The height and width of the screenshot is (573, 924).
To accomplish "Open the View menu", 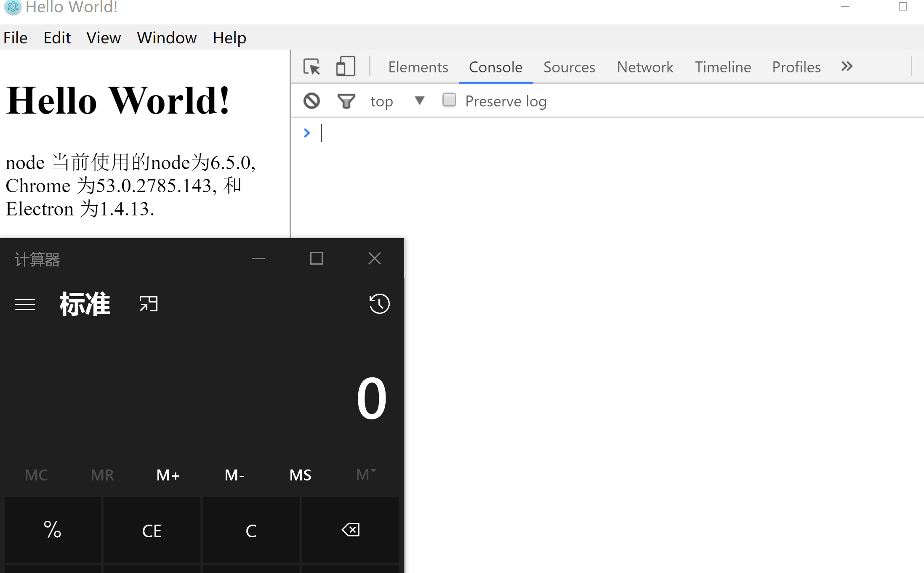I will (x=104, y=38).
